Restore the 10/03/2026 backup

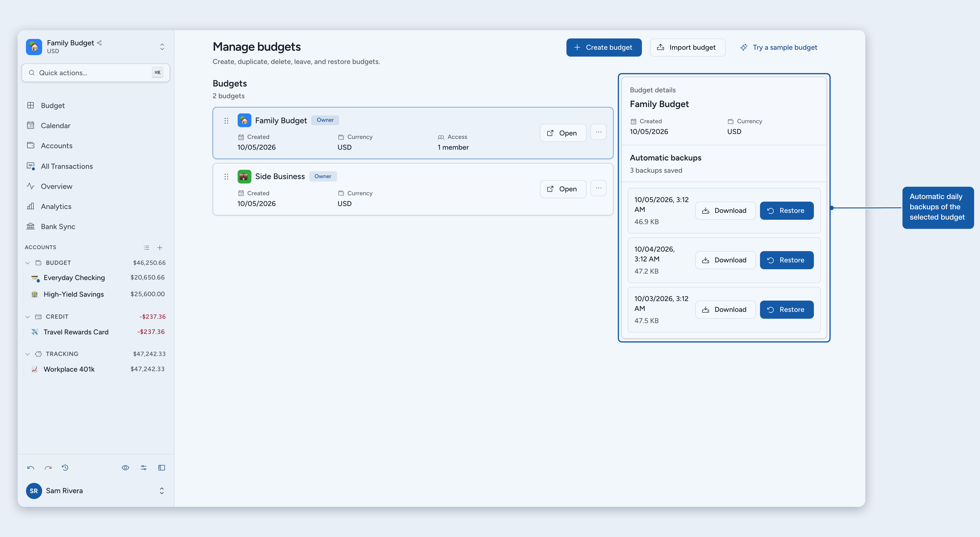coord(787,310)
